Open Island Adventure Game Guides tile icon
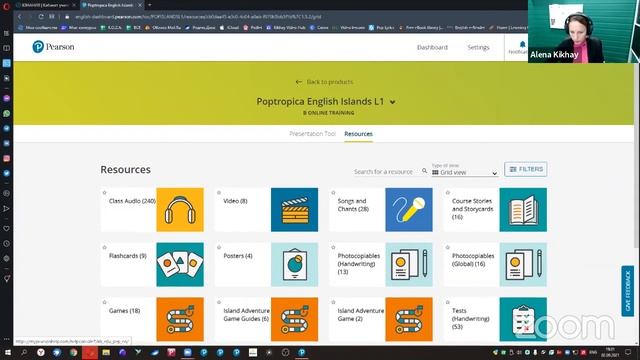 coord(294,319)
